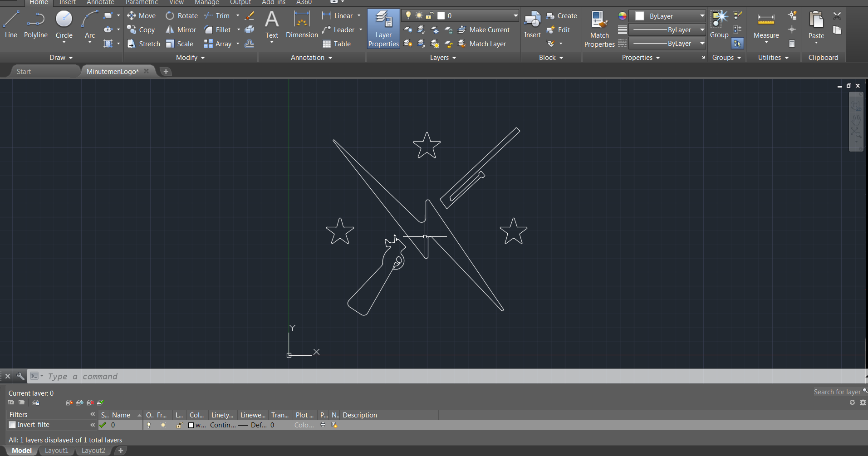This screenshot has width=868, height=456.
Task: Choose the Scale tool
Action: coord(180,44)
